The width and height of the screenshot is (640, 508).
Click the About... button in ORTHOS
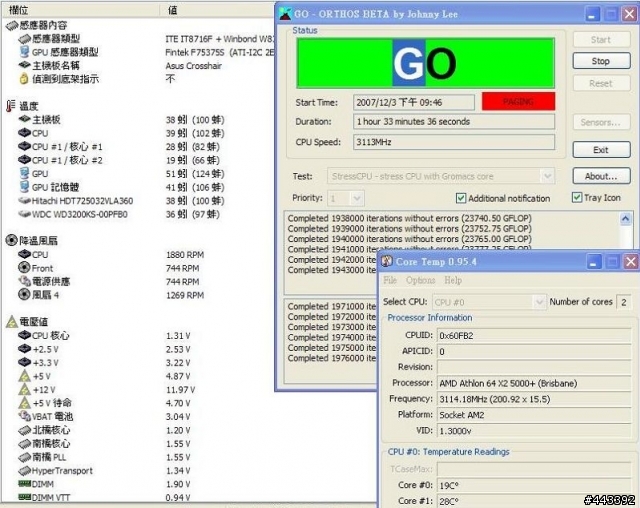tap(601, 176)
